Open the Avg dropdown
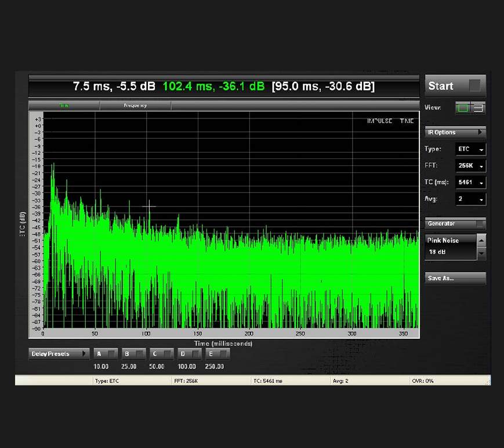The width and height of the screenshot is (504, 448). pos(470,199)
